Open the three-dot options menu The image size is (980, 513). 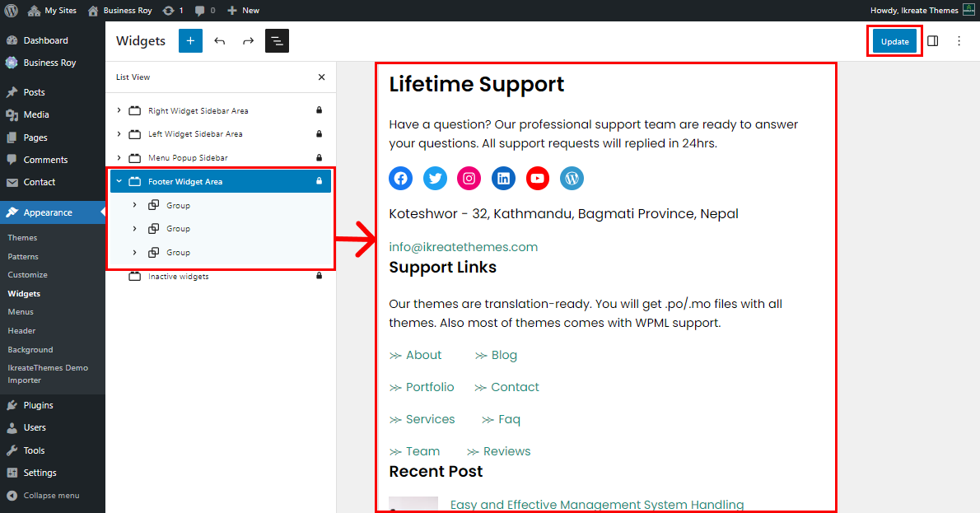[959, 41]
